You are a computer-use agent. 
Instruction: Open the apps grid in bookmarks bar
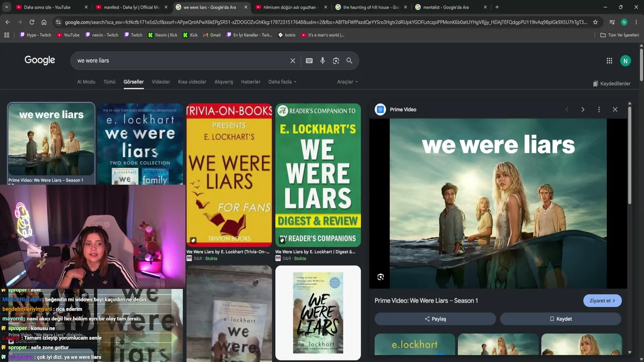(7, 35)
